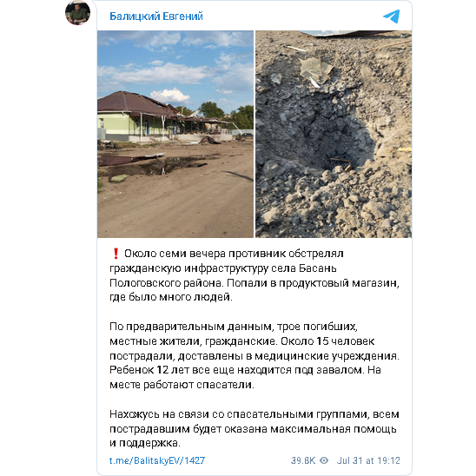The image size is (476, 476).
Task: Click the eye views icon
Action: [324, 460]
